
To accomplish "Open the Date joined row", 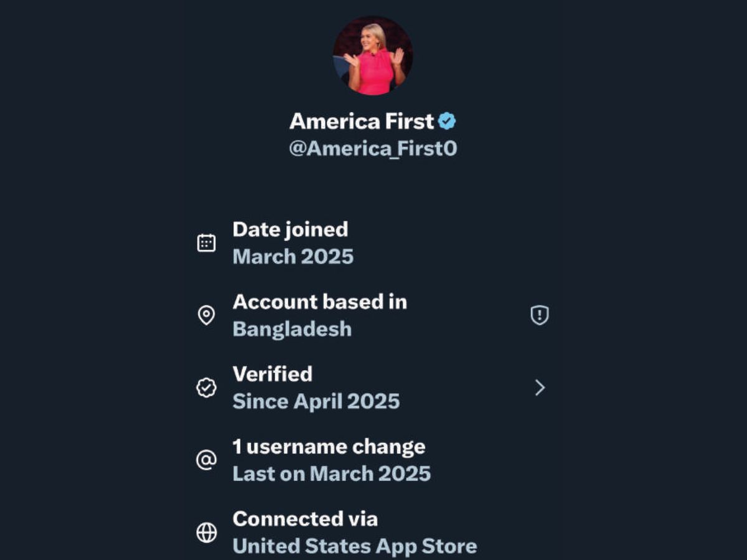I will click(290, 230).
